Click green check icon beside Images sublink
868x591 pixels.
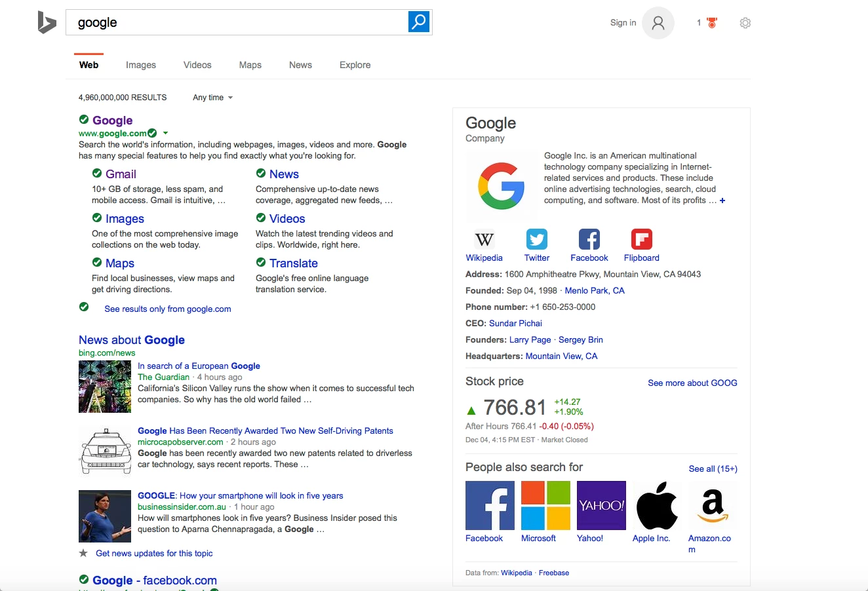[x=97, y=218]
